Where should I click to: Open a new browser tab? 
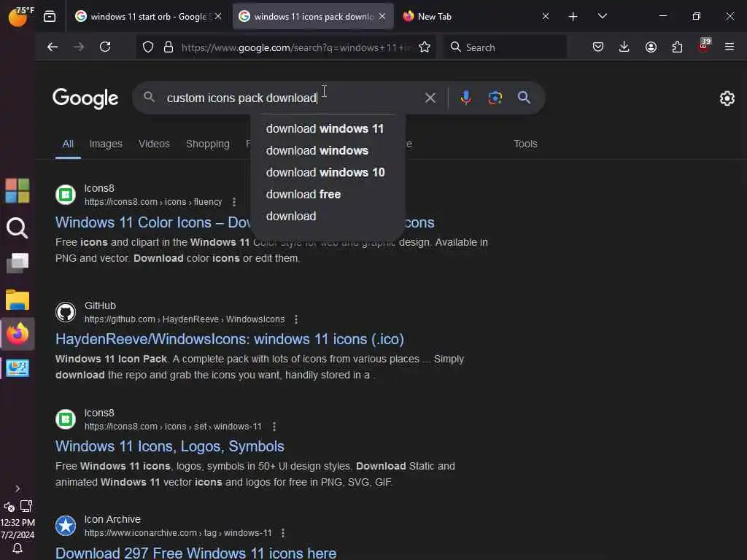[573, 17]
